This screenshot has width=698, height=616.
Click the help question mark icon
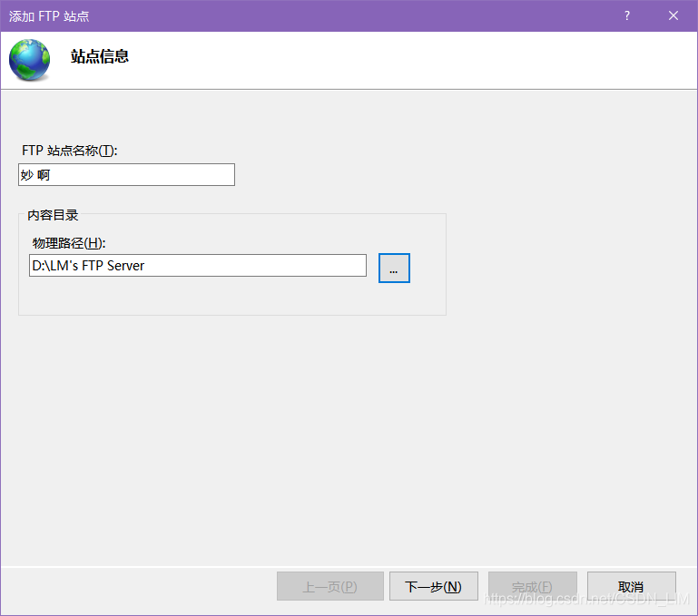627,16
